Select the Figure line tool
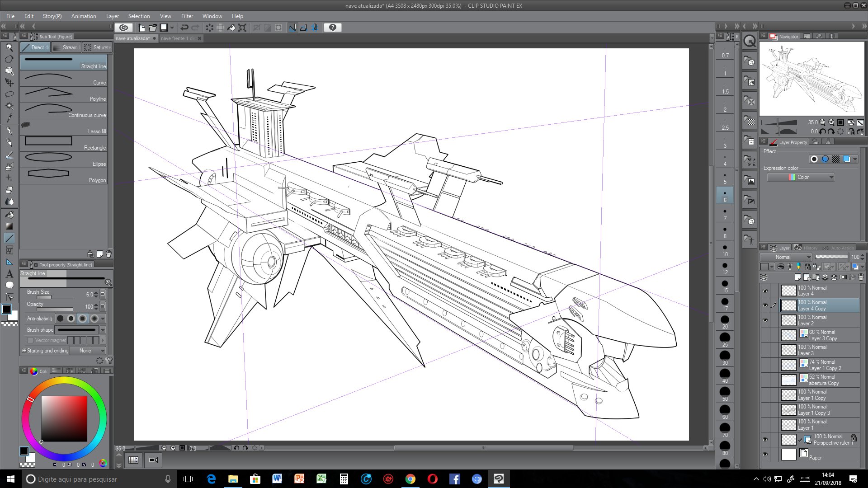 (x=9, y=238)
